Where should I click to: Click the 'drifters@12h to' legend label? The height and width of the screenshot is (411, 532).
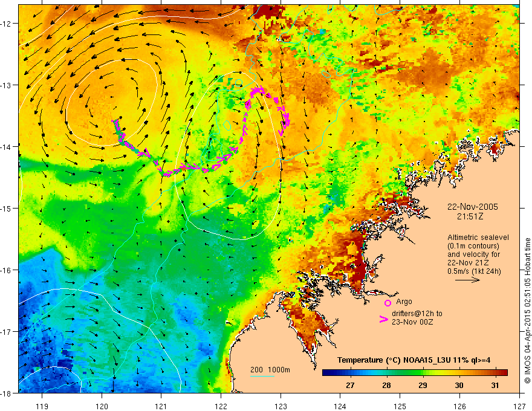417,314
